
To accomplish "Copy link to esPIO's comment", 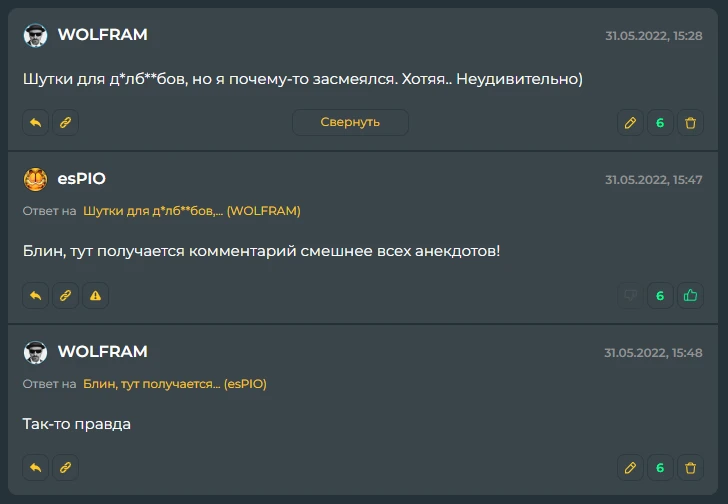I will click(65, 295).
